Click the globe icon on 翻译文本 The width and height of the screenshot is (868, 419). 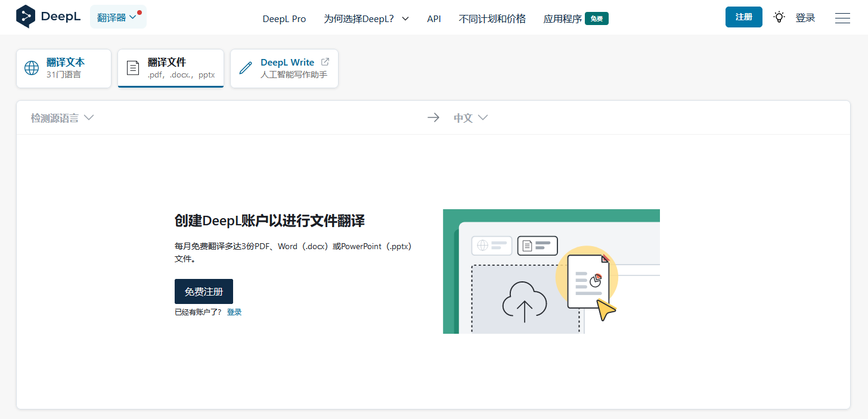pyautogui.click(x=32, y=68)
